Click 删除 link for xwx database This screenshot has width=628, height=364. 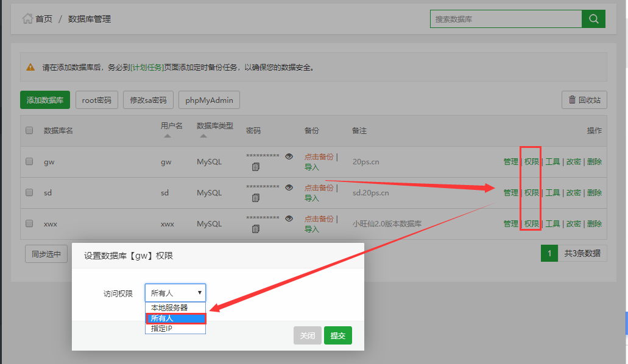[x=594, y=224]
